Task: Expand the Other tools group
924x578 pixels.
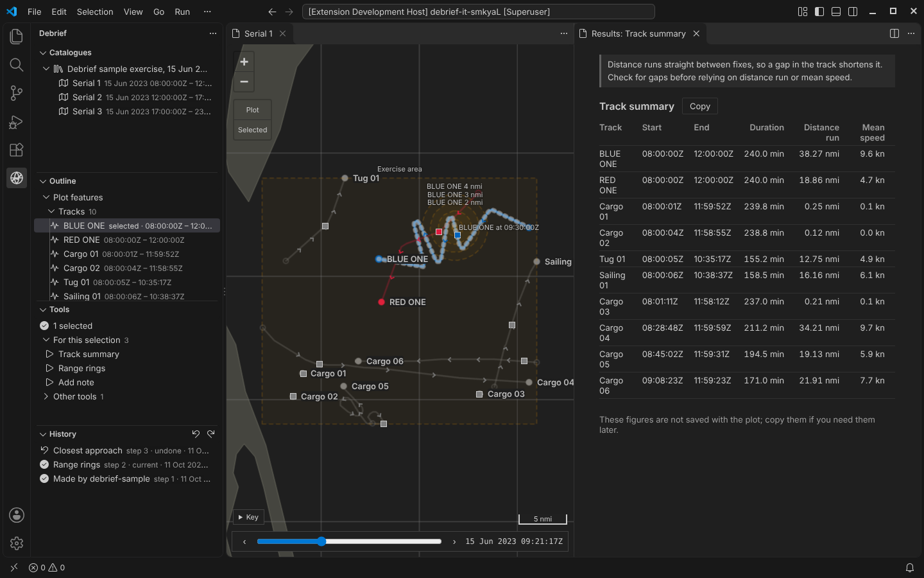Action: point(46,396)
